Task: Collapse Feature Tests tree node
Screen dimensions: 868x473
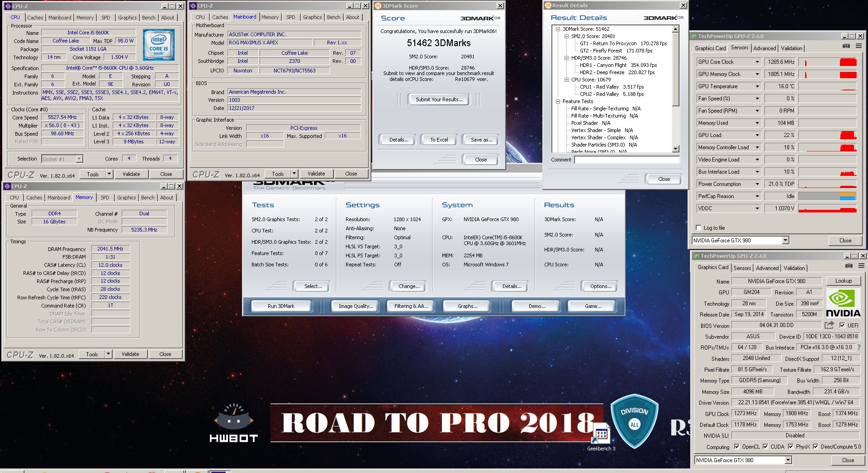Action: (x=558, y=101)
